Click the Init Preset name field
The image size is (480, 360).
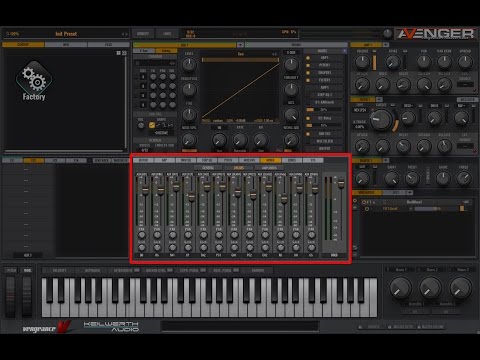pyautogui.click(x=66, y=34)
